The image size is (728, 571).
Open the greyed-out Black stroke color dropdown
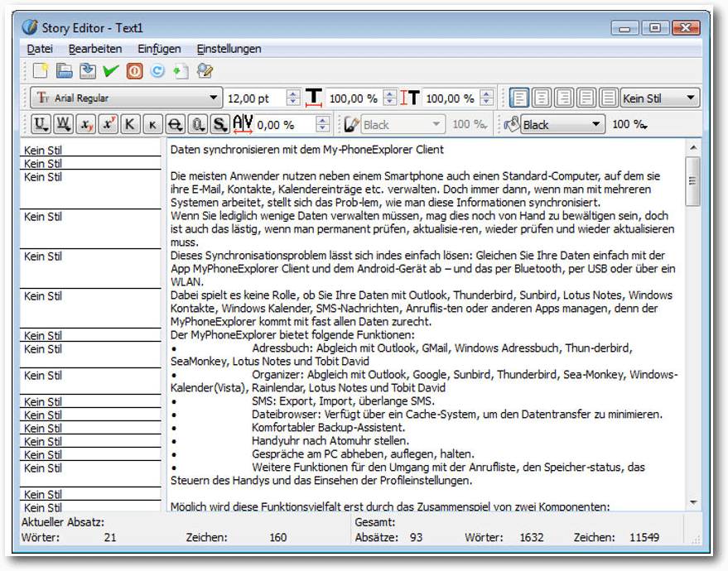(x=403, y=124)
